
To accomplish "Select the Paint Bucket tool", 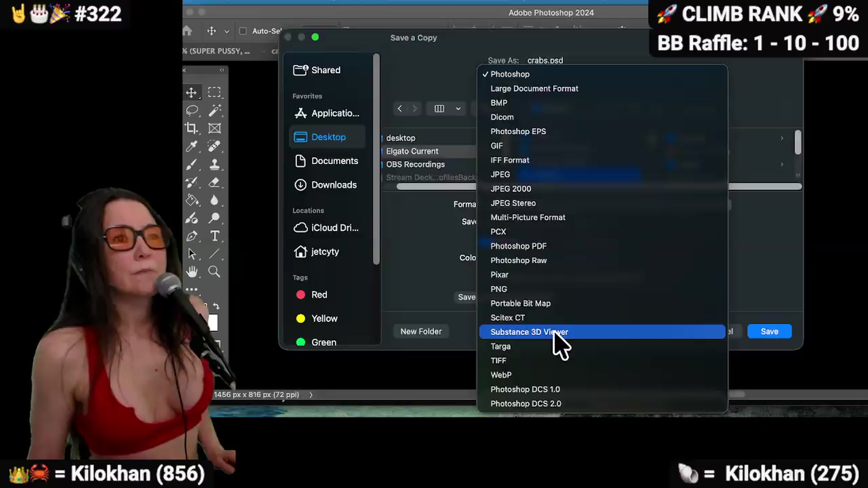I will click(x=192, y=200).
